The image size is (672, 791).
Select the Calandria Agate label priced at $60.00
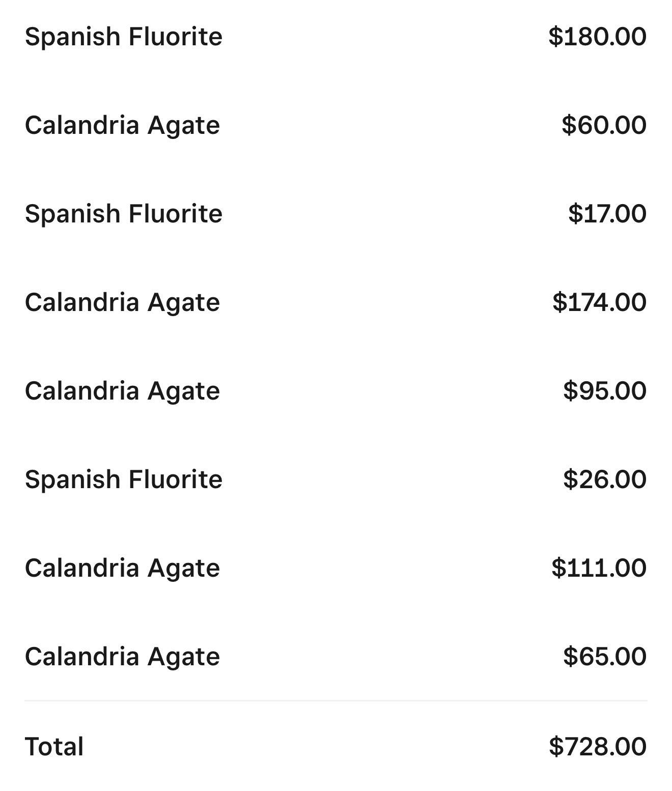coord(122,125)
